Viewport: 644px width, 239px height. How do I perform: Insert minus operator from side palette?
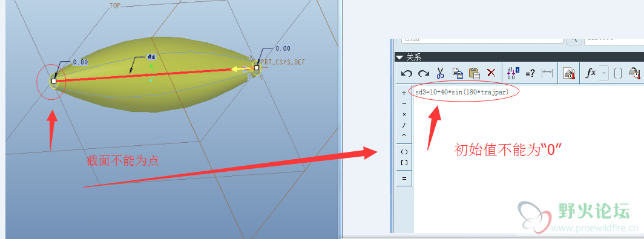tap(404, 104)
